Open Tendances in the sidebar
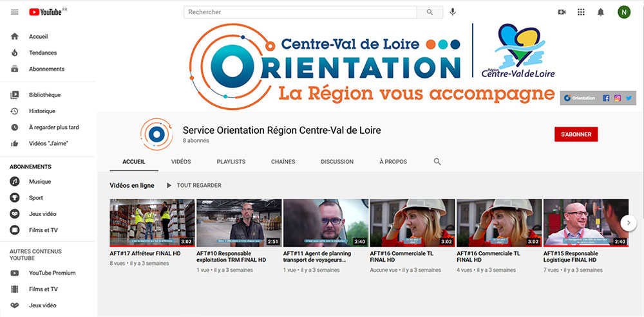This screenshot has width=644, height=317. 47,53
